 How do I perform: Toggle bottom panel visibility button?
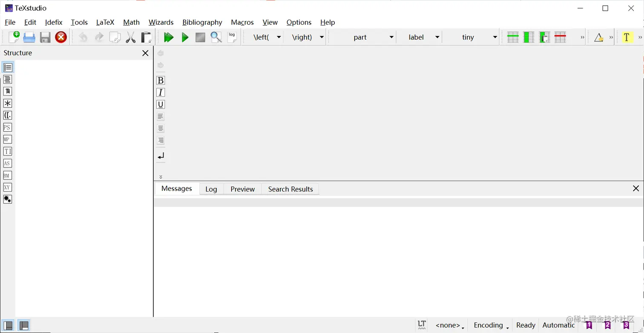(24, 325)
